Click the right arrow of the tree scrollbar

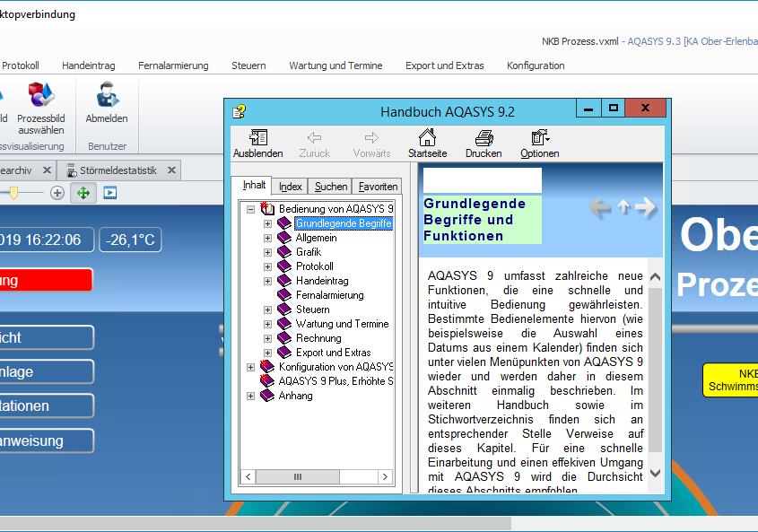385,477
